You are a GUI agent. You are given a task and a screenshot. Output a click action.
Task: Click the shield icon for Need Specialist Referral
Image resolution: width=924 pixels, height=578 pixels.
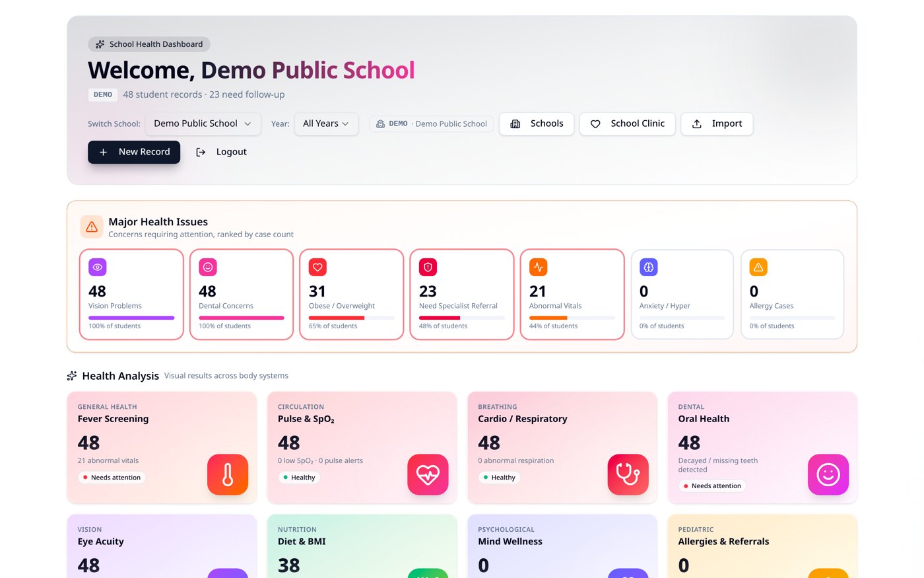coord(428,267)
